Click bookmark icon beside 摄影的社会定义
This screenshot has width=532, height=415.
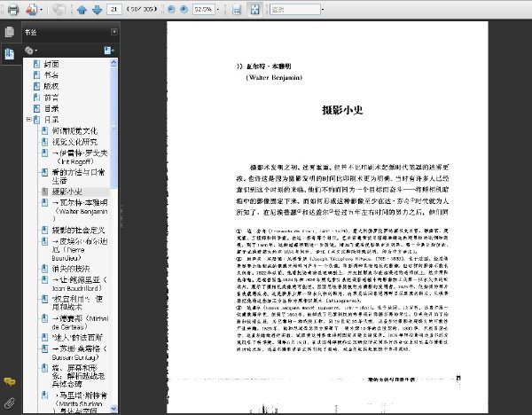point(44,230)
